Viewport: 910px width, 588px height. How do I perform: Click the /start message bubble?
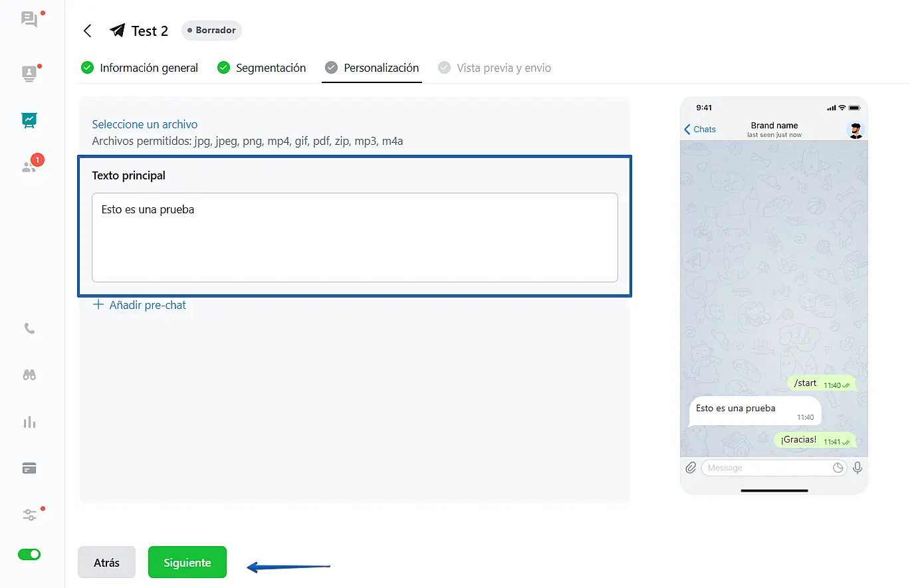[822, 383]
